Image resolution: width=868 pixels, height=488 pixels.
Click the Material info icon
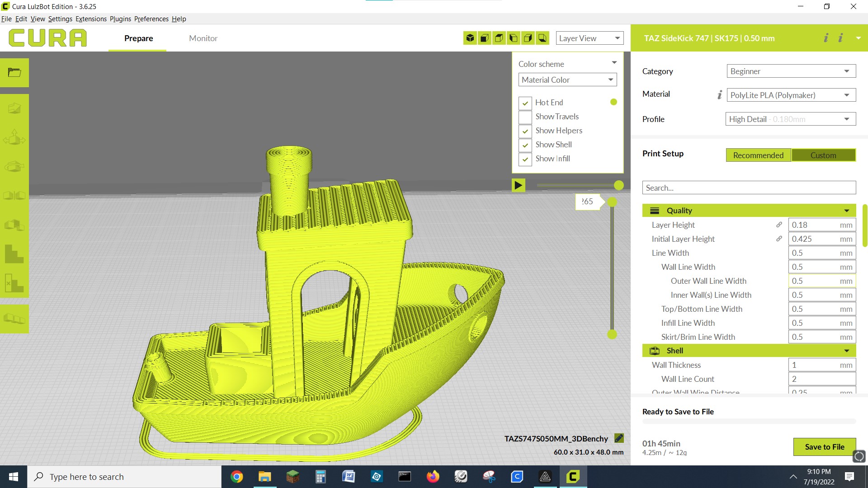(720, 94)
